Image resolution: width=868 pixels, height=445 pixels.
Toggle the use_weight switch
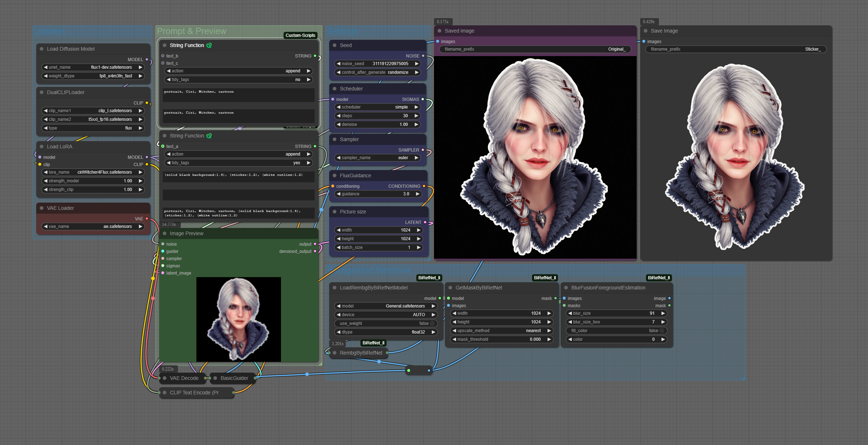coord(432,323)
